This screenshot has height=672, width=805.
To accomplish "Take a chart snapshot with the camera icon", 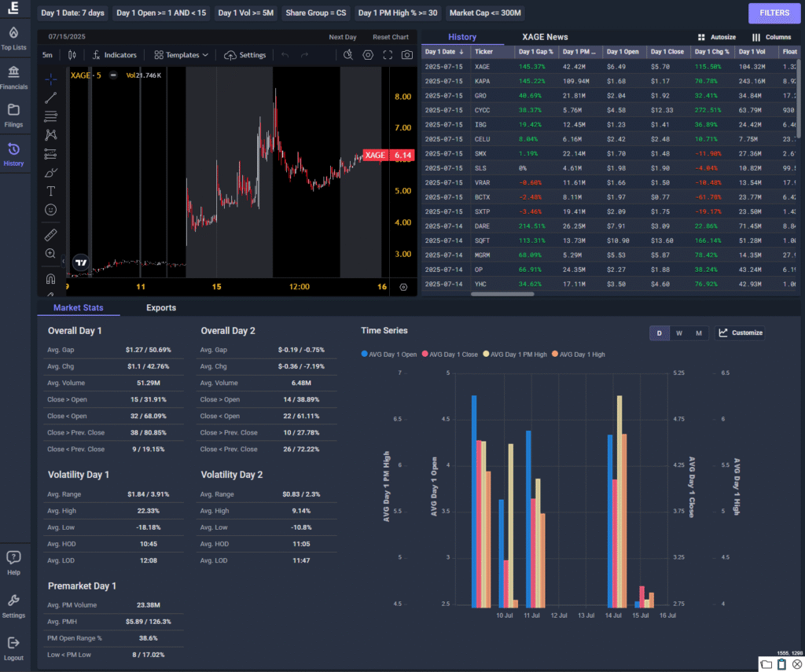I will [x=406, y=55].
